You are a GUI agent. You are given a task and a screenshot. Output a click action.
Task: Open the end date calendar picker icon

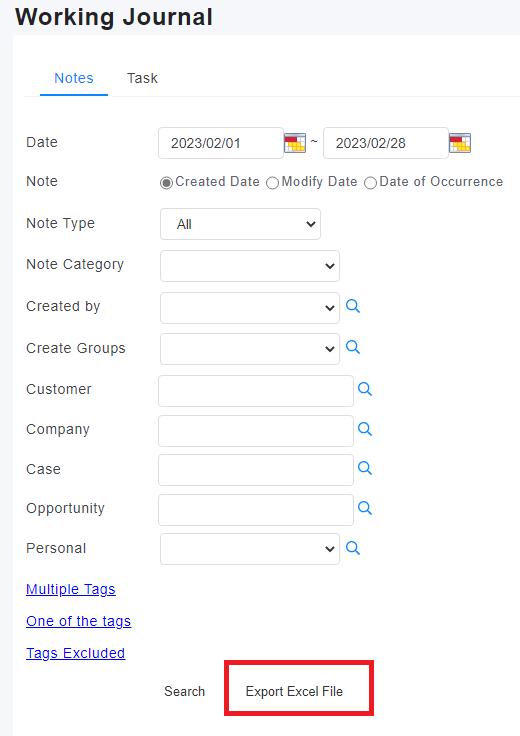coord(460,143)
